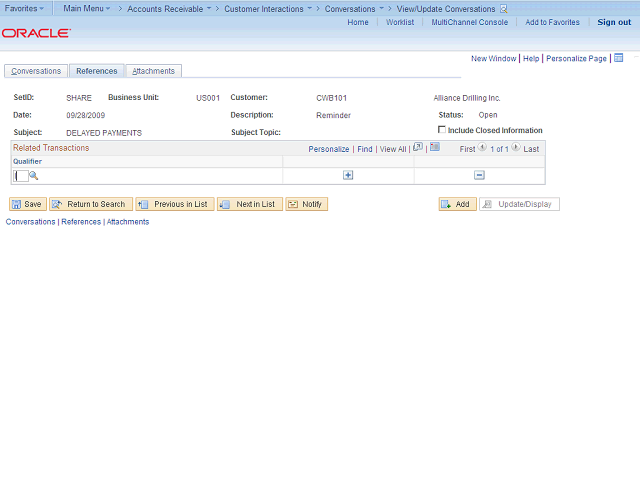Click First link in grid navigation
Screen dimensions: 640x480
(x=467, y=149)
